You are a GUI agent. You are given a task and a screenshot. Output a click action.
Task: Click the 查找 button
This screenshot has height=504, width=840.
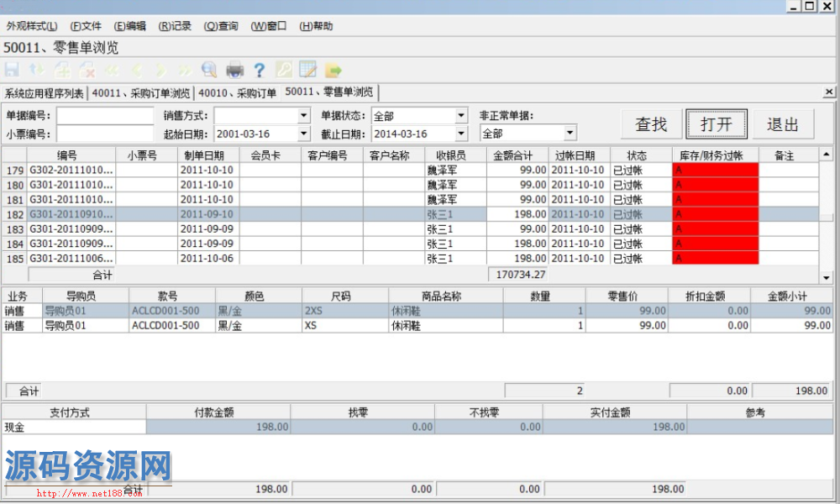click(x=652, y=124)
